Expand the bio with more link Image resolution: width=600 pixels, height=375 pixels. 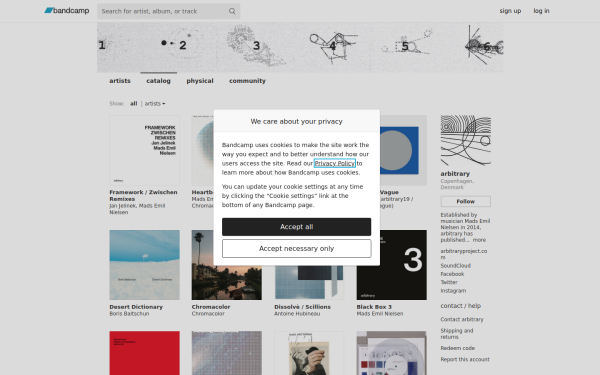(x=479, y=240)
